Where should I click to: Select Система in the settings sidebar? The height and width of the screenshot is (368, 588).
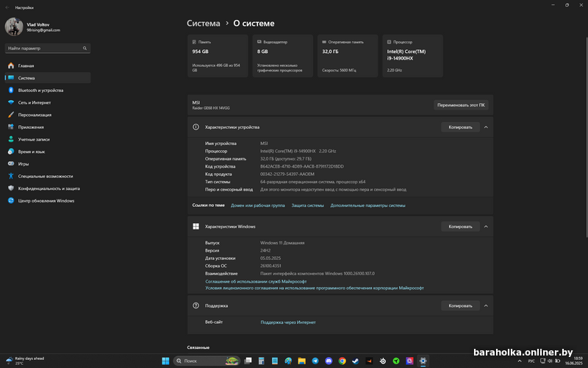tap(48, 78)
